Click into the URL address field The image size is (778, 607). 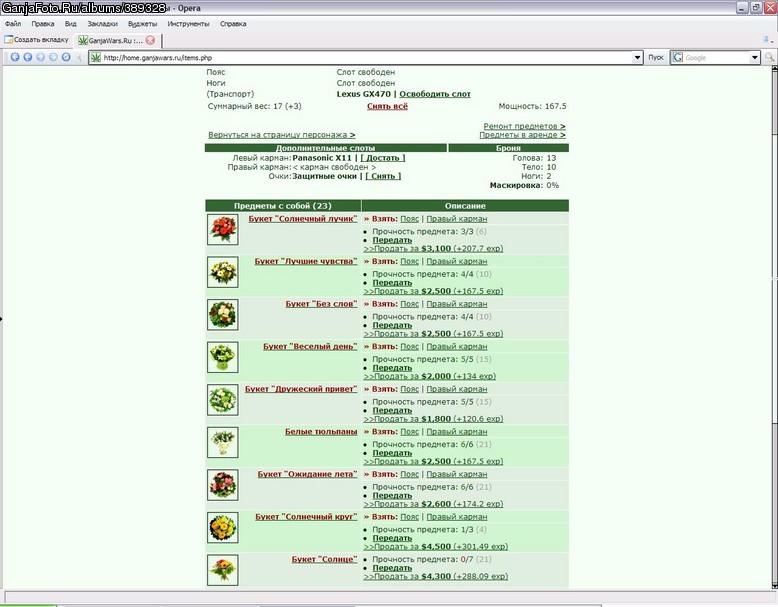coord(365,58)
